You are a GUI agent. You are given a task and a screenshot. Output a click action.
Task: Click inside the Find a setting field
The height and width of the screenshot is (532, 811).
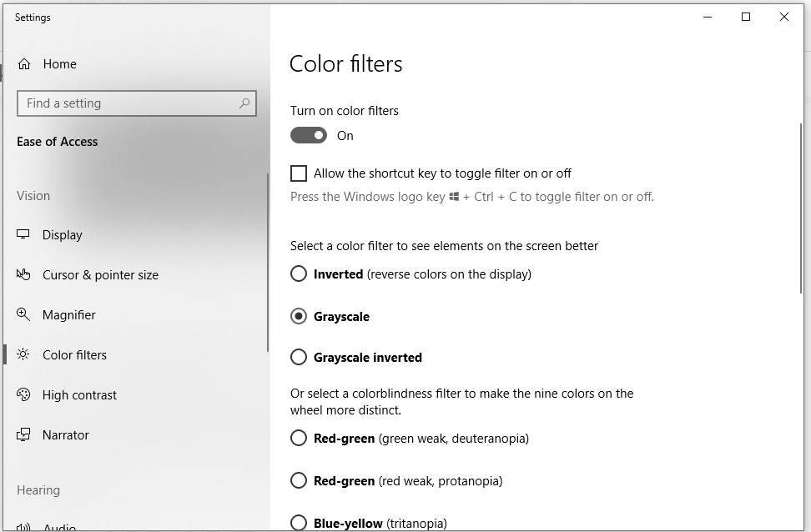125,103
